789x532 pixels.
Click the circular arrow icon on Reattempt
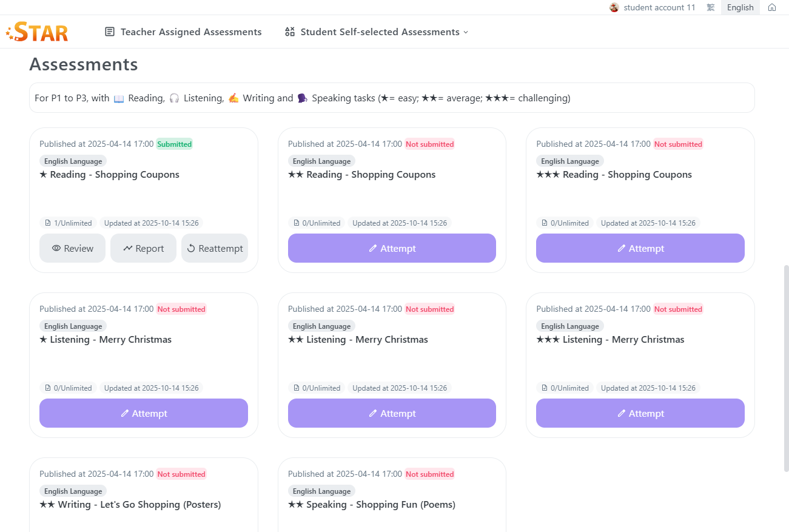pos(191,248)
